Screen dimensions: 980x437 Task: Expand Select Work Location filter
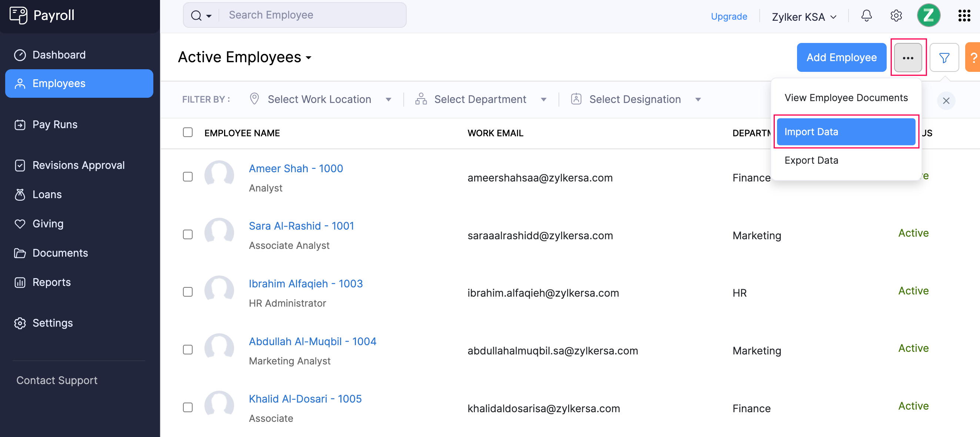coord(321,99)
